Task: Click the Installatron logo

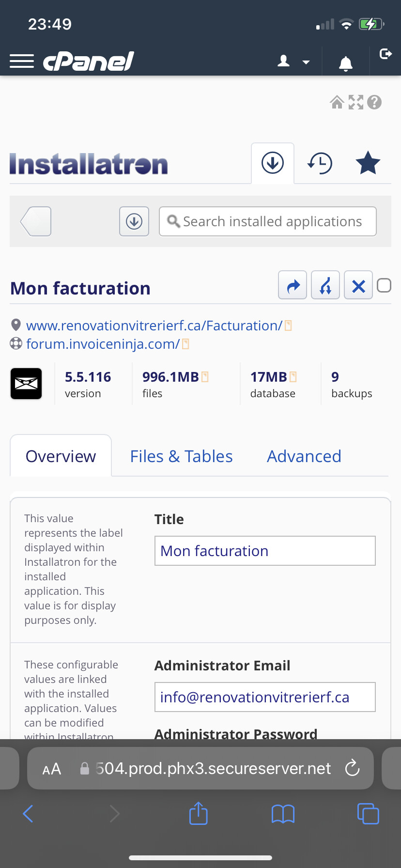Action: (89, 164)
